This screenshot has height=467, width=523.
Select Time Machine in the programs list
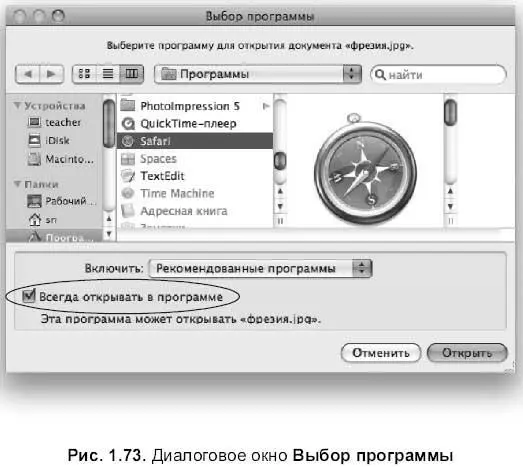tap(194, 193)
